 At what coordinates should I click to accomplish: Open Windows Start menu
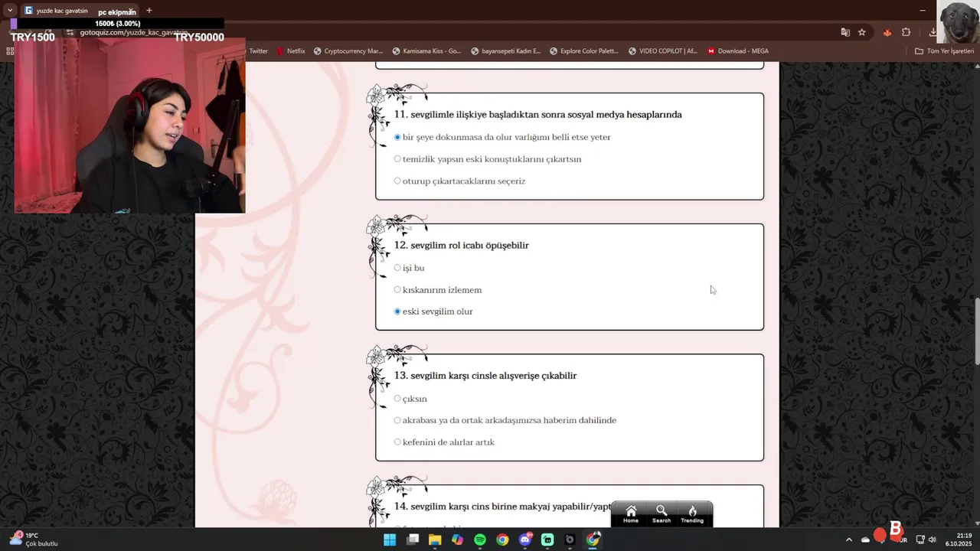click(390, 540)
